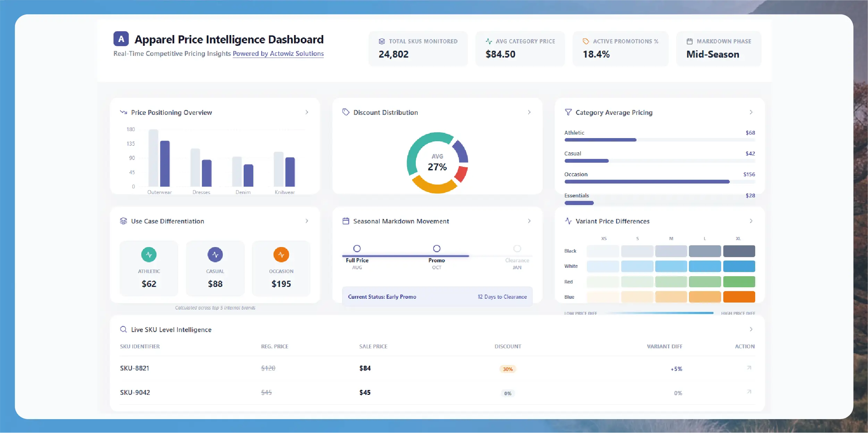Click the purple 'A' dashboard logo
The width and height of the screenshot is (868, 433).
(121, 39)
